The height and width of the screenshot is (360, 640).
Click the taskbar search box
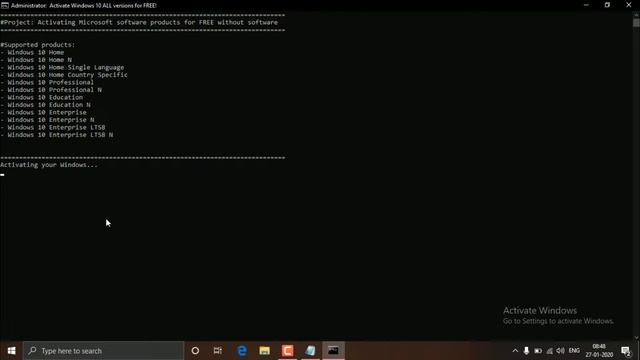103,351
